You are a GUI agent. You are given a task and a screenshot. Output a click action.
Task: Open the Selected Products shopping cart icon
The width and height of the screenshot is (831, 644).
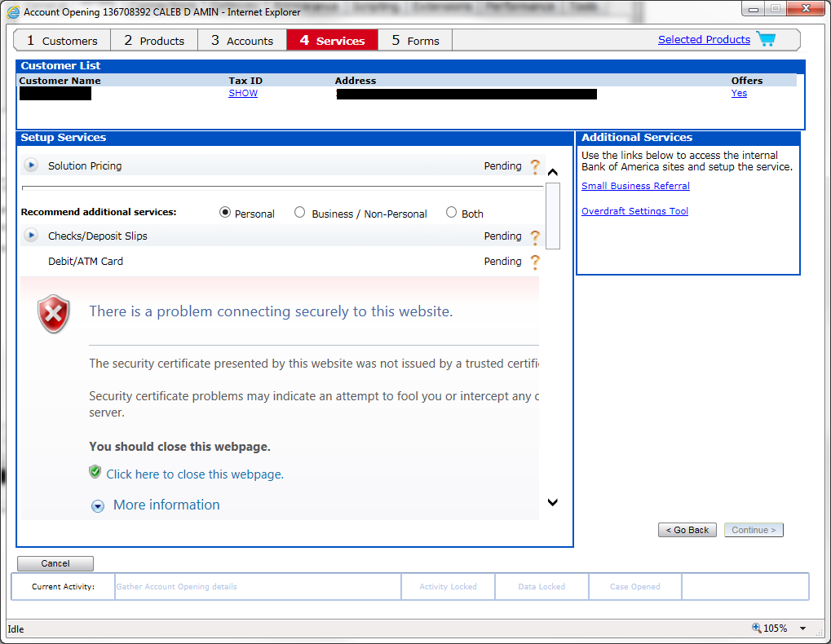[766, 39]
